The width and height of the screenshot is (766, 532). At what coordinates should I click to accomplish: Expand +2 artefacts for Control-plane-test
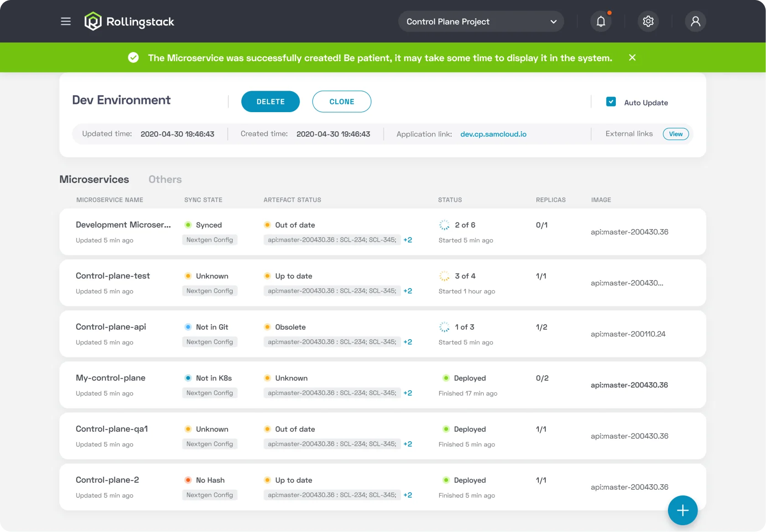click(407, 291)
